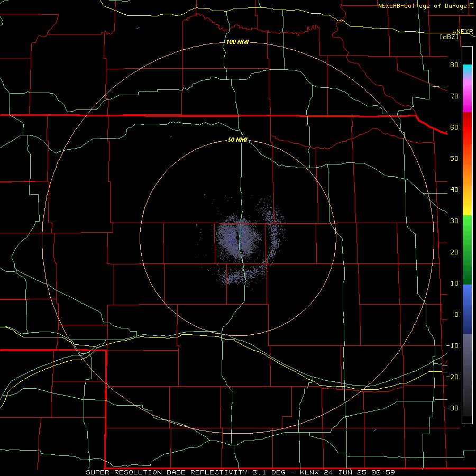Click the 0 value on the dBZ scale
Viewport: 476px width, 476px height.
coord(456,315)
